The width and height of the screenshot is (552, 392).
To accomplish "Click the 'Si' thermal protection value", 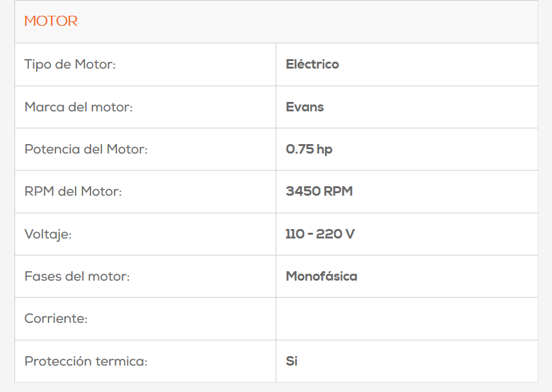I will tap(291, 362).
